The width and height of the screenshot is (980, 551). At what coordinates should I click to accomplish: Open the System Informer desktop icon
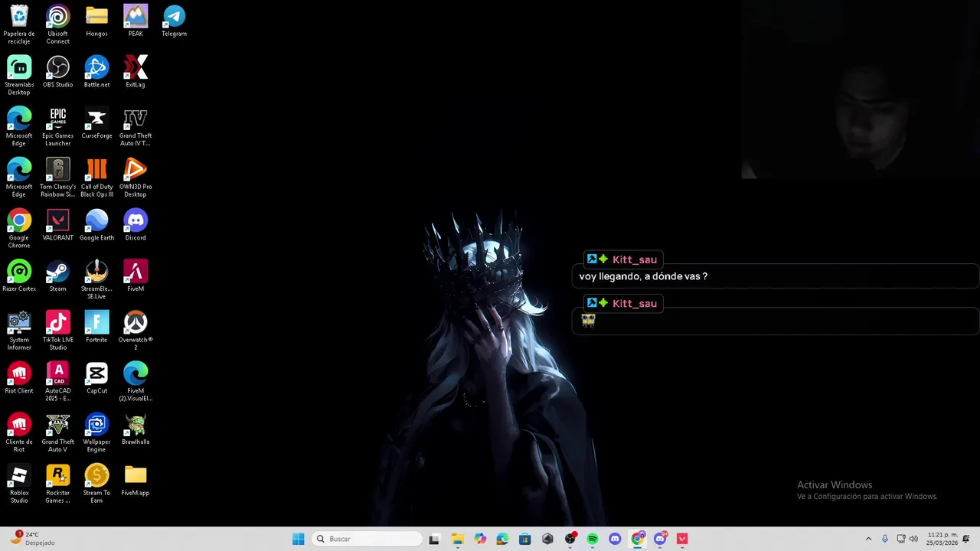[x=19, y=331]
